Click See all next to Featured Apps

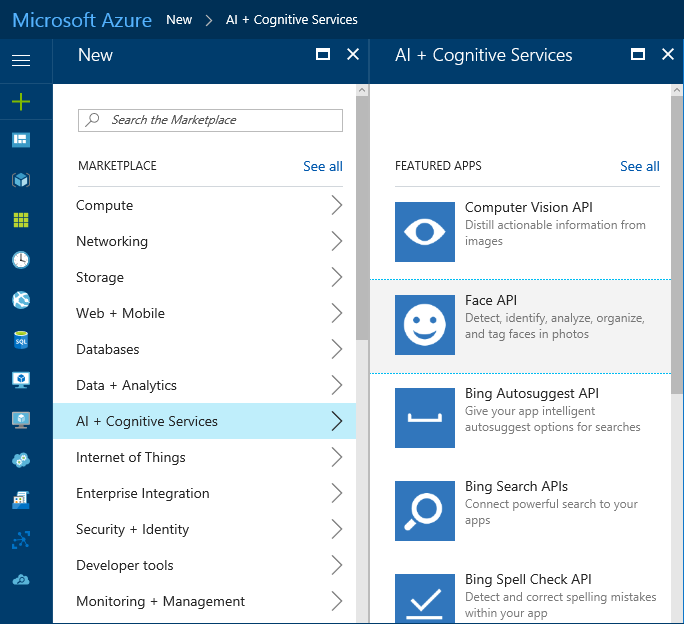640,166
